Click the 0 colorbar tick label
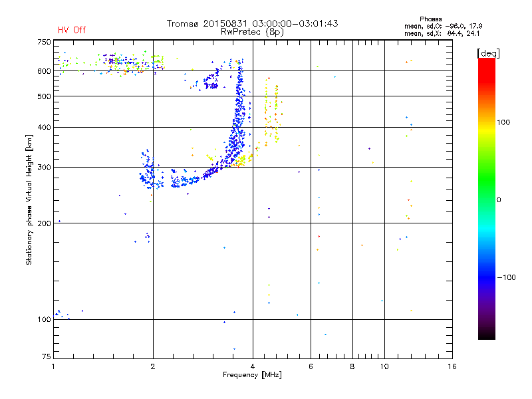The width and height of the screenshot is (532, 399). (x=498, y=200)
